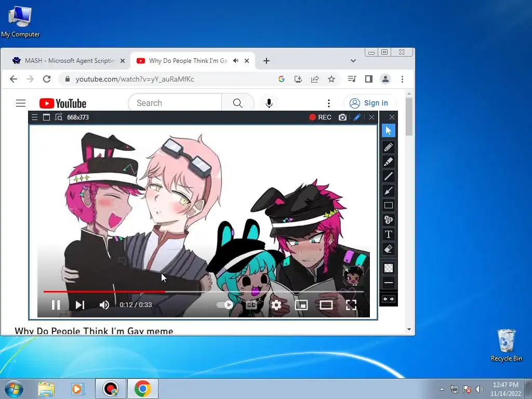Open the Chrome profile avatar

click(x=385, y=79)
